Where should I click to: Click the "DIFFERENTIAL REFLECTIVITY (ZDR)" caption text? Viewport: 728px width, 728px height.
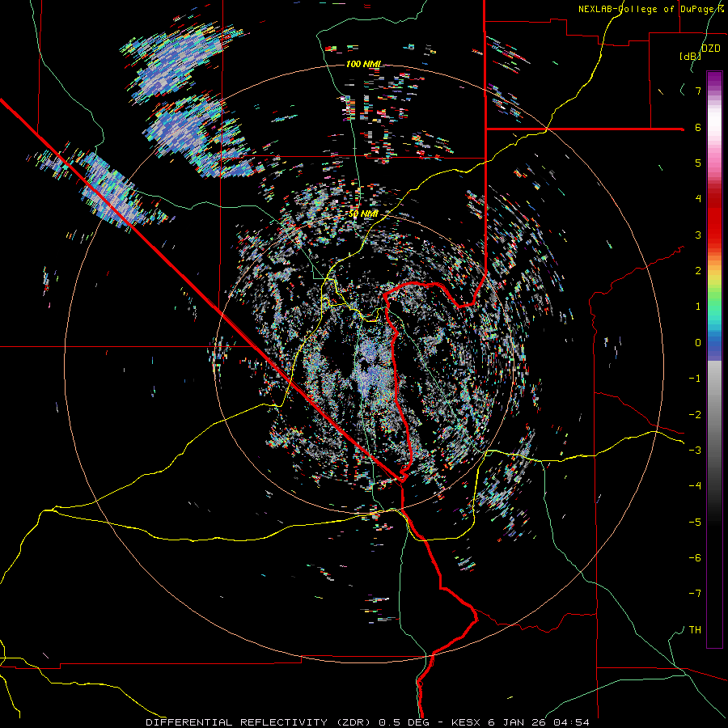258,722
